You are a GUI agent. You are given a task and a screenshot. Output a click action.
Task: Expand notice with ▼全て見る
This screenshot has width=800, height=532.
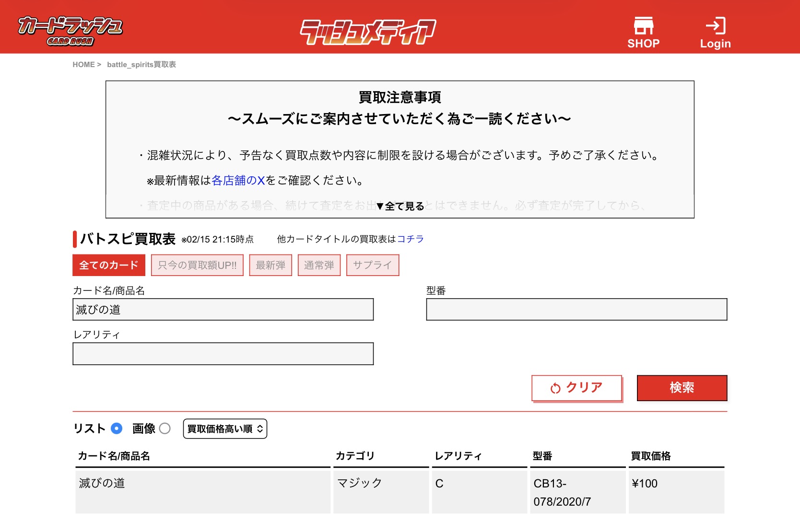400,206
